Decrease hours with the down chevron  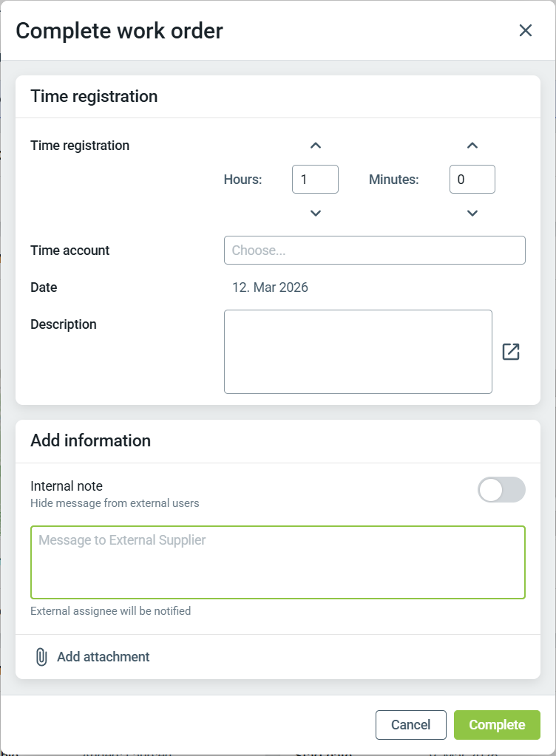point(316,214)
